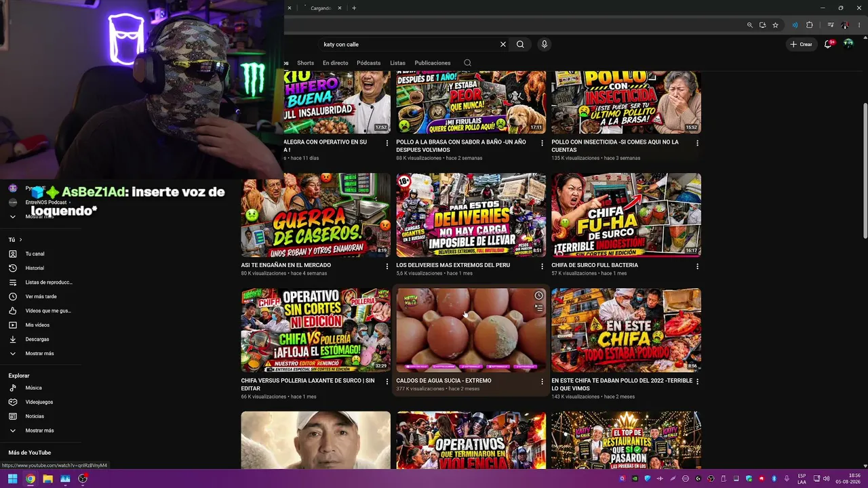The image size is (868, 488).
Task: Open OBS Studio from the taskbar
Action: tap(83, 479)
